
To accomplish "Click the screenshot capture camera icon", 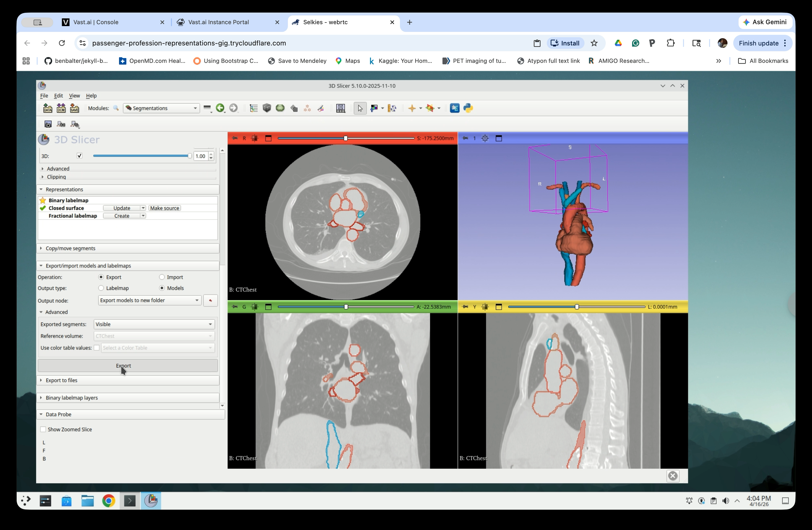I will click(48, 124).
